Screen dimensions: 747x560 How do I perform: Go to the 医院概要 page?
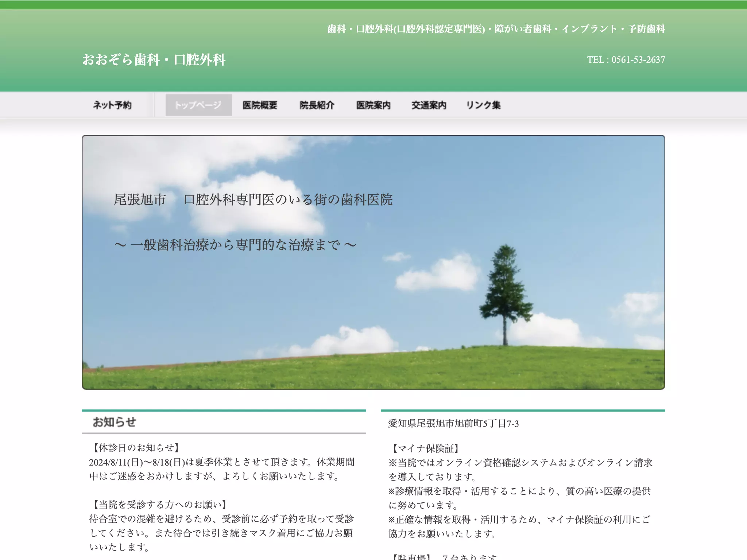tap(260, 105)
